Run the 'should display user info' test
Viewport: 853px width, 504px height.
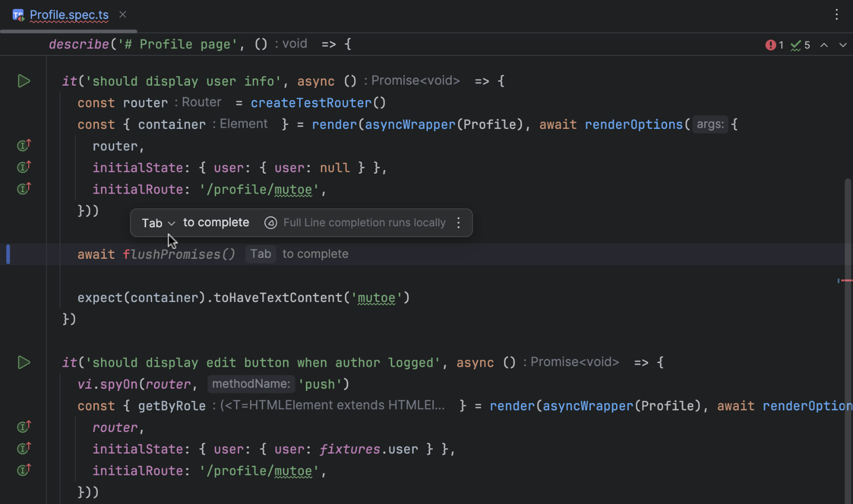click(23, 81)
